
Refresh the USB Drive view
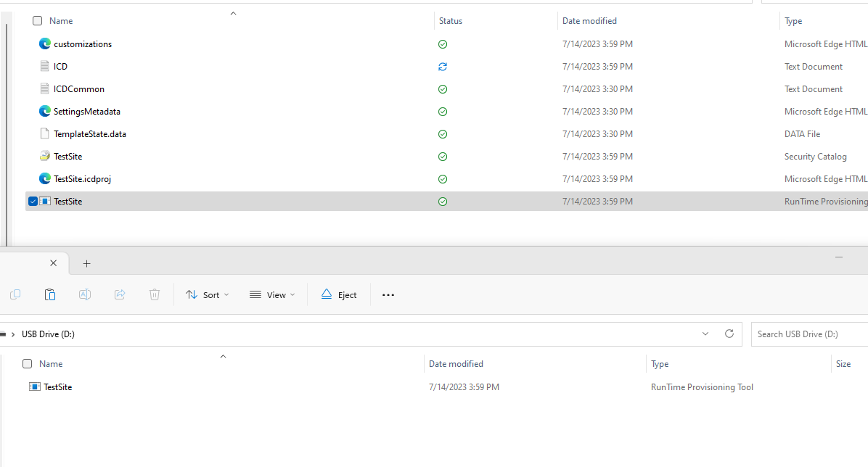[x=729, y=334]
